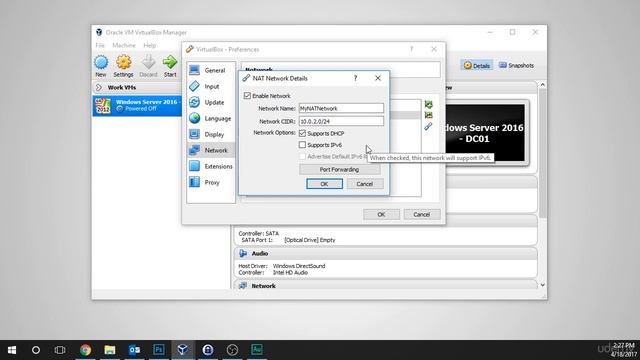Collapse the Work VMs group

(x=99, y=87)
